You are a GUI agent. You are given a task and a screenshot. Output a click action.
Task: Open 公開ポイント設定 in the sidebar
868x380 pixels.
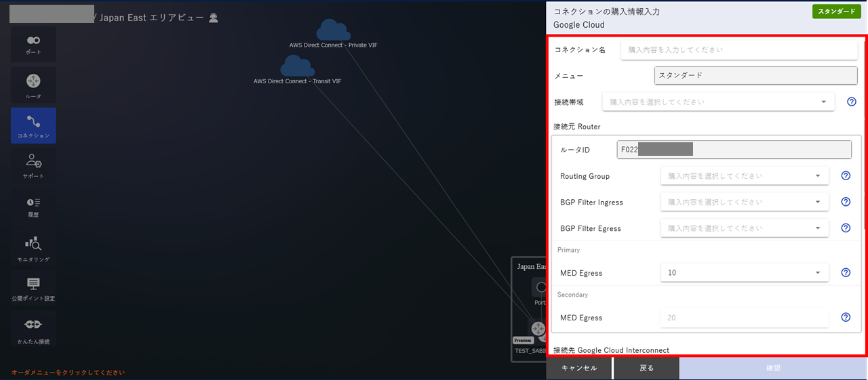[x=33, y=289]
